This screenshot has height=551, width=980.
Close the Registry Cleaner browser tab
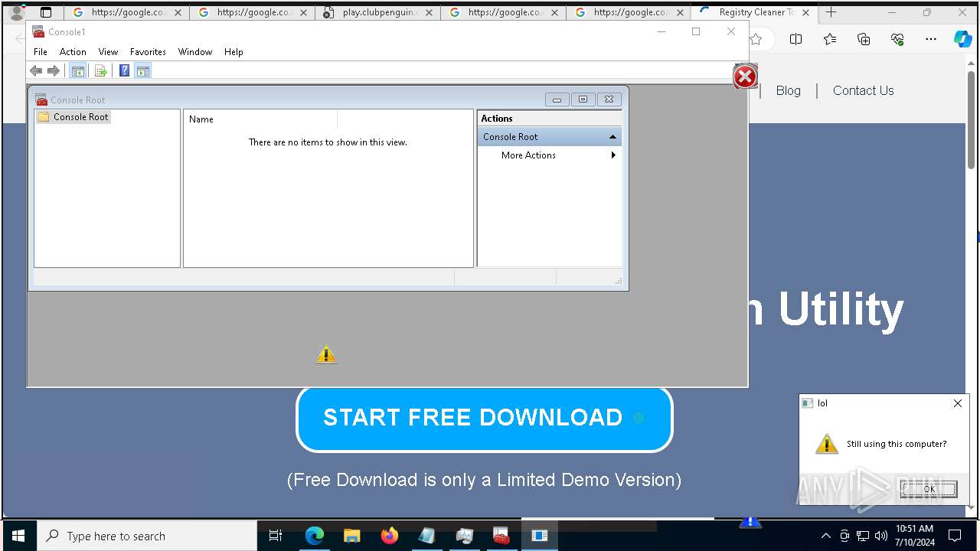[x=805, y=13]
